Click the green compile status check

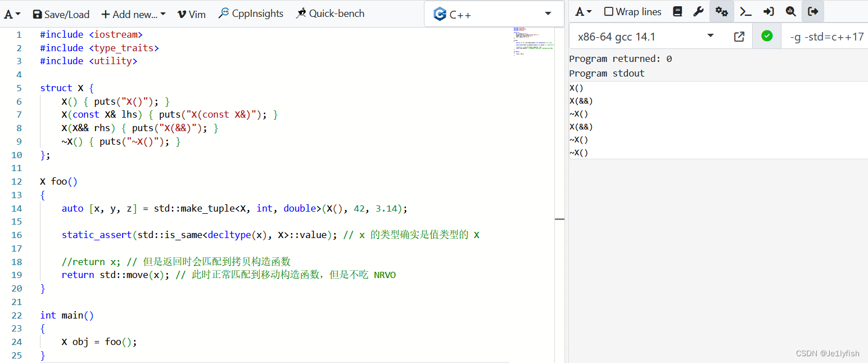point(767,35)
